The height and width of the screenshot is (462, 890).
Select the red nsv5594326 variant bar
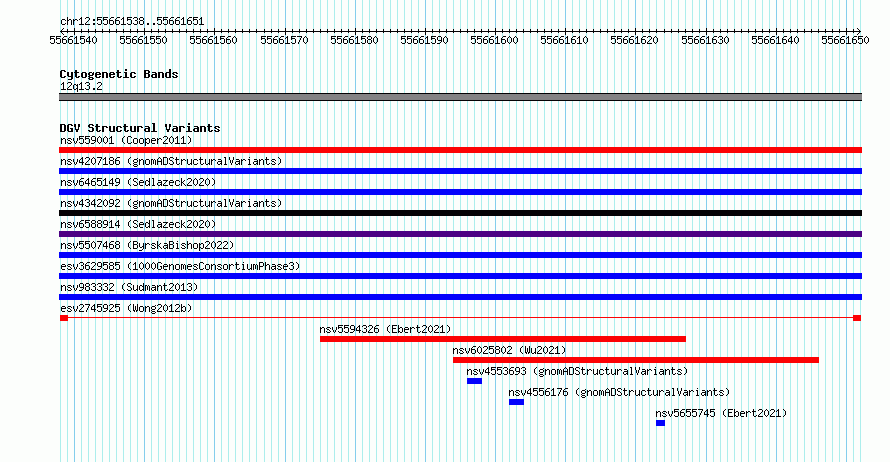coord(503,339)
